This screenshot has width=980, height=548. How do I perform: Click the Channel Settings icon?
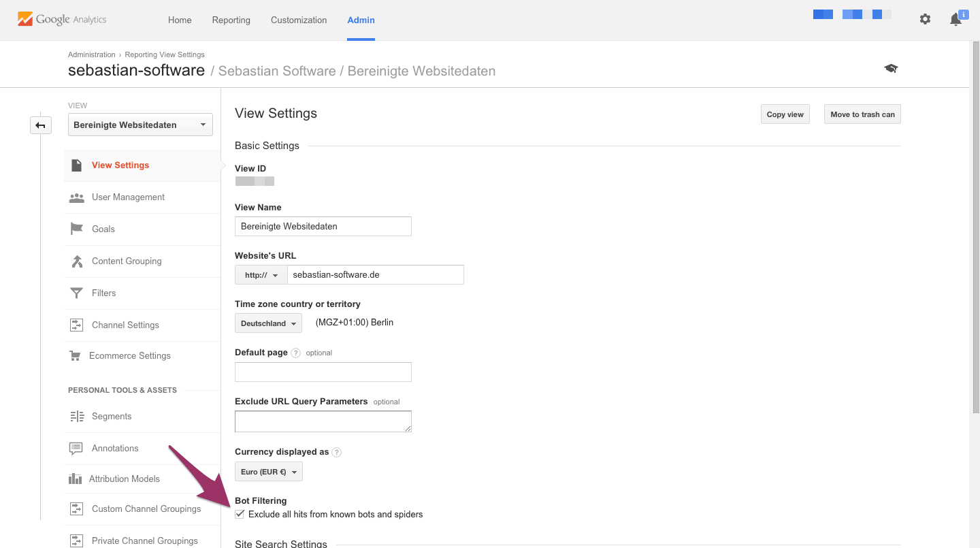(76, 325)
